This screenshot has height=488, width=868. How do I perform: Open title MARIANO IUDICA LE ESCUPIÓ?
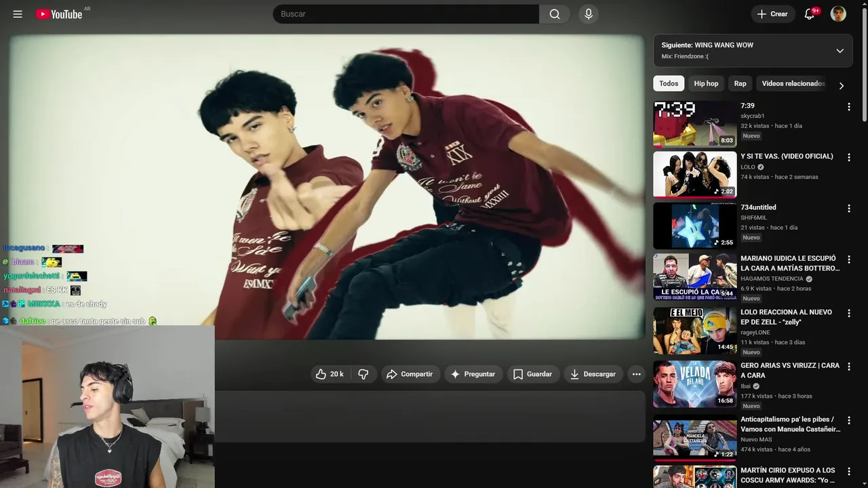point(790,263)
